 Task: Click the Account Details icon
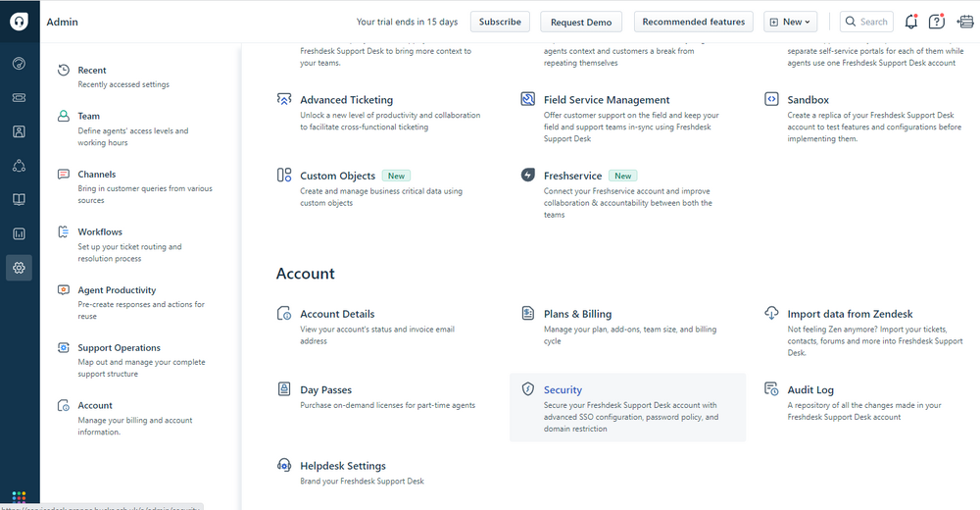pyautogui.click(x=284, y=314)
